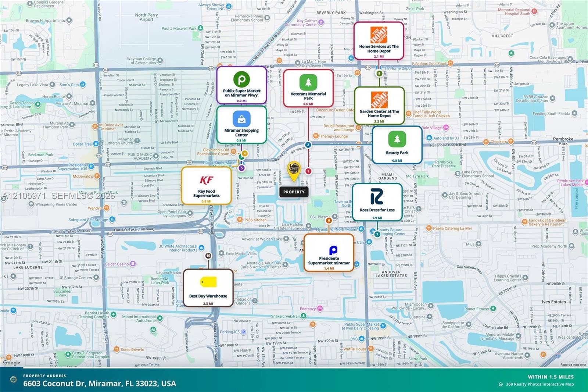
Task: Open the Report a map error link
Action: pos(573,365)
